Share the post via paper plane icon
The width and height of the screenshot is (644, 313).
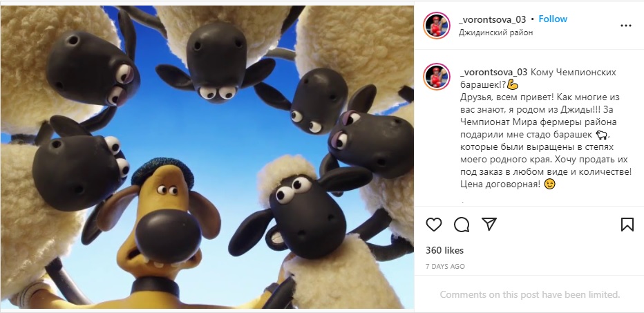click(489, 224)
